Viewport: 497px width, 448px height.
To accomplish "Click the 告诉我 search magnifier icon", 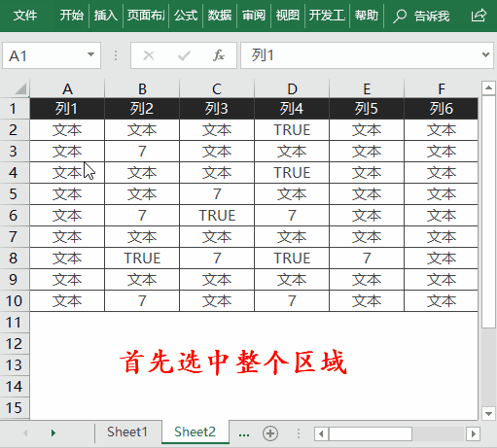I will point(400,16).
